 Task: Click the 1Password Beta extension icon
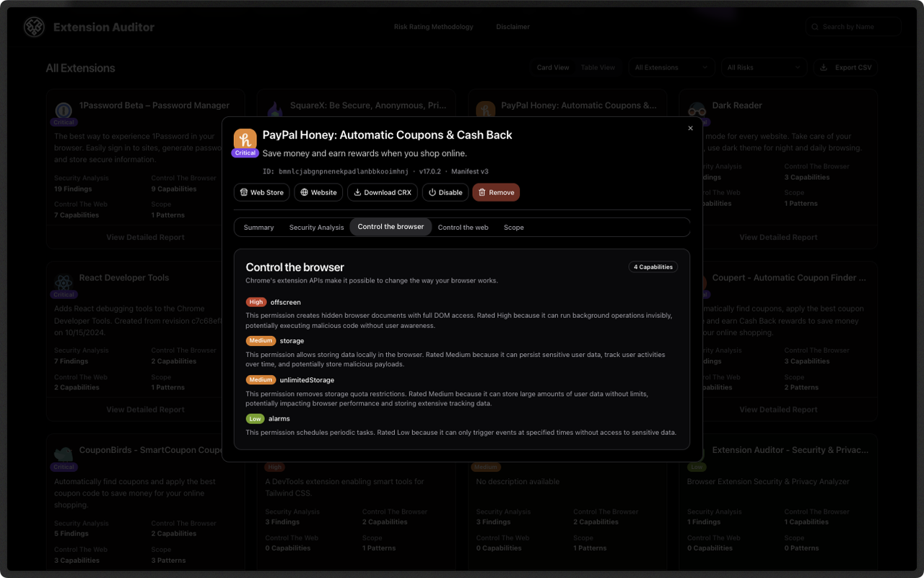point(64,110)
